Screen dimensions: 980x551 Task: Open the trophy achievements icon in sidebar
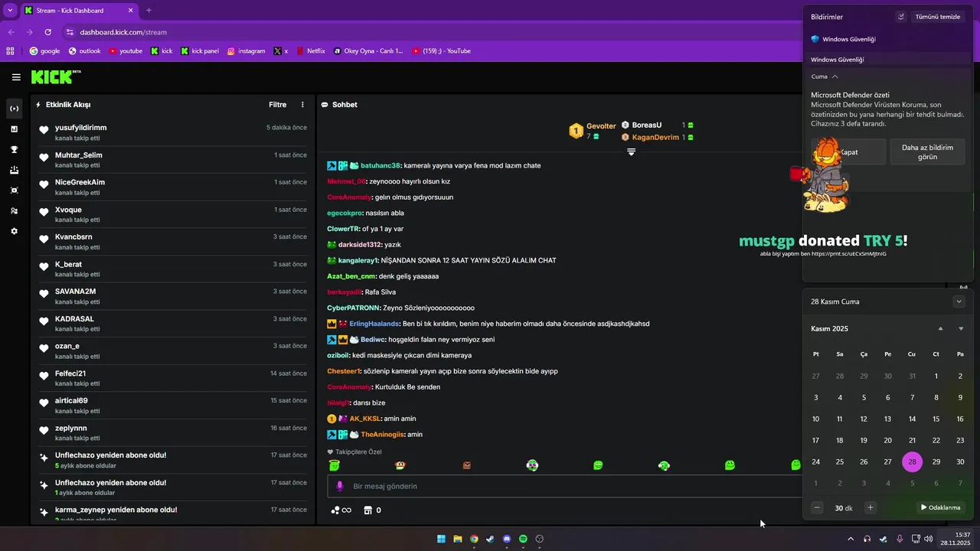click(x=14, y=149)
